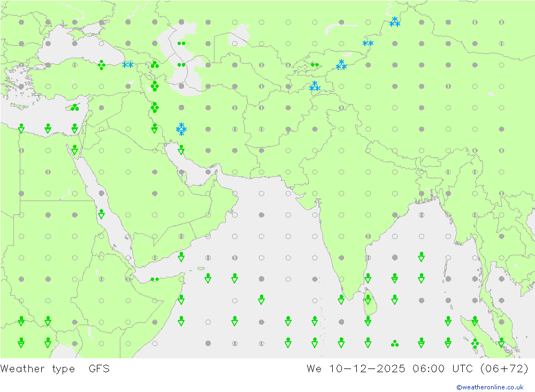Click the "GFS" model name text

coord(99,368)
